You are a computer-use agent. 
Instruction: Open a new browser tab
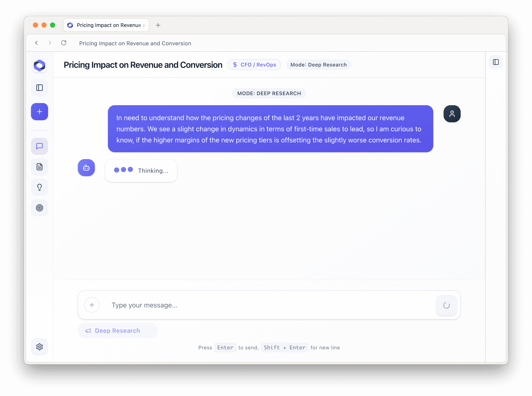pyautogui.click(x=158, y=25)
